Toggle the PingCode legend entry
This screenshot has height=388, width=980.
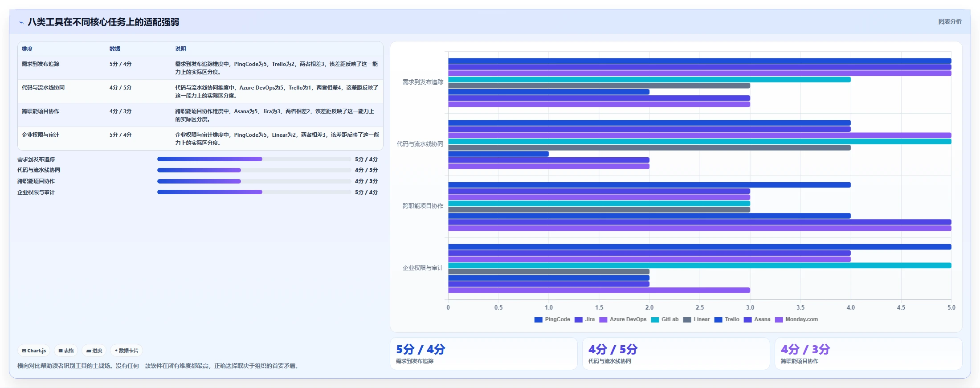(552, 319)
